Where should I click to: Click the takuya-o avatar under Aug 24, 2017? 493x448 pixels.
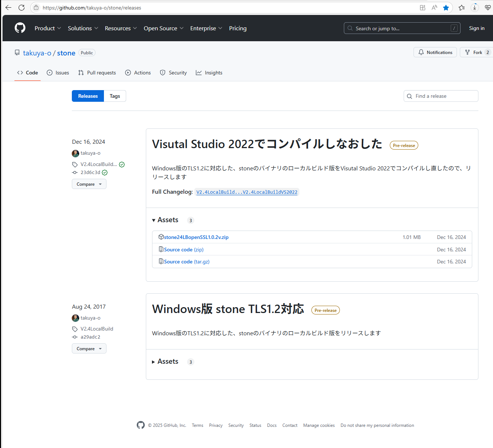75,318
